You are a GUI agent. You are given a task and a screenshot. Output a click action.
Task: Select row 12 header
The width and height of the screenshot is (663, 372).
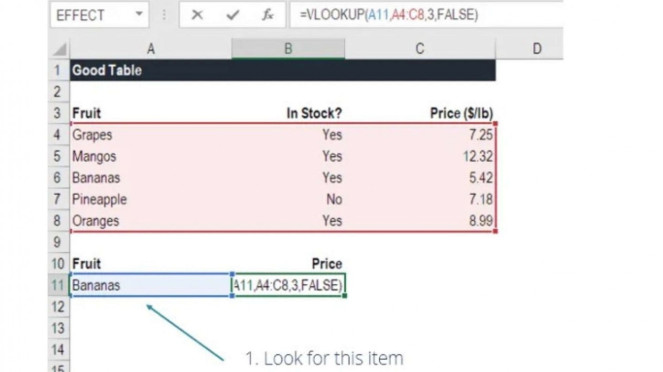[x=58, y=307]
